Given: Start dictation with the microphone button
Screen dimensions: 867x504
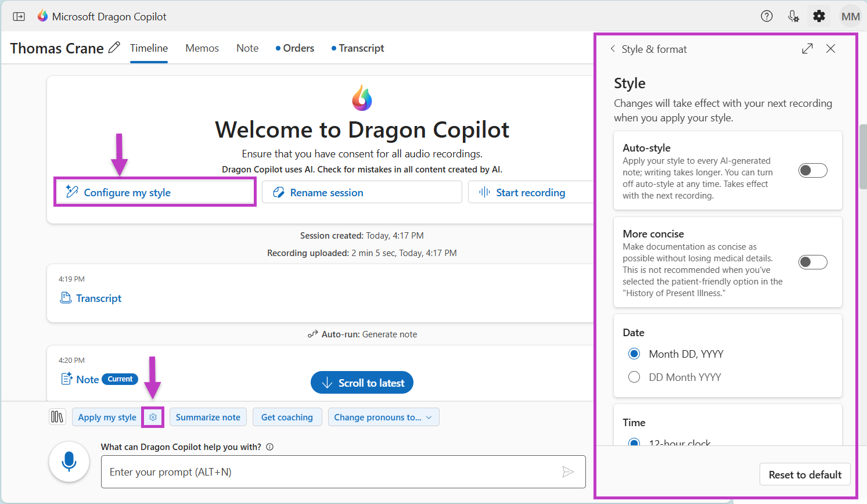Looking at the screenshot, I should (x=69, y=462).
